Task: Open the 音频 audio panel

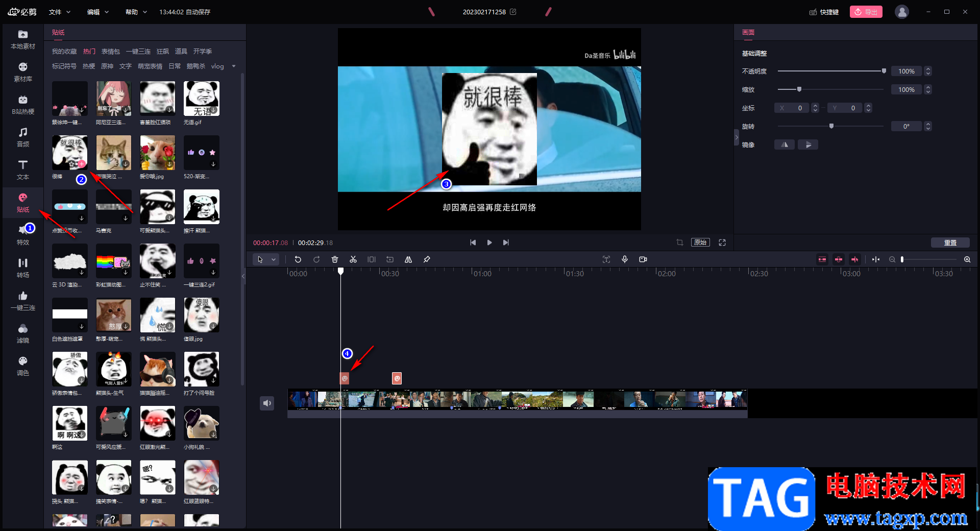Action: pyautogui.click(x=23, y=137)
